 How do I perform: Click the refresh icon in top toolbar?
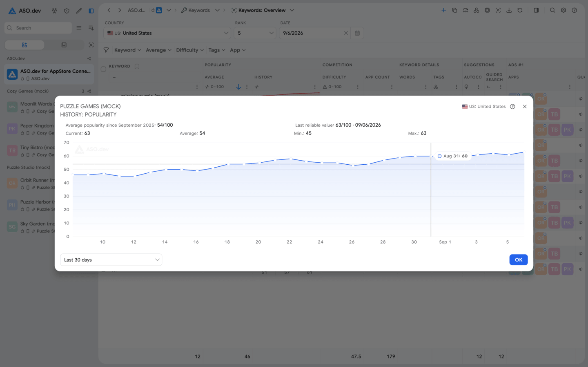[520, 10]
